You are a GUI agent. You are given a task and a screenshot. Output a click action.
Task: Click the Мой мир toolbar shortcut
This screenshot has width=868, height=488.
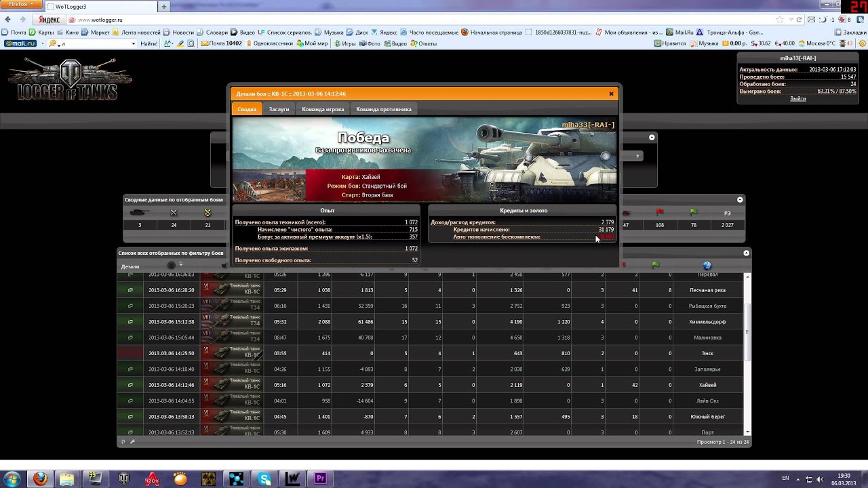(x=312, y=43)
